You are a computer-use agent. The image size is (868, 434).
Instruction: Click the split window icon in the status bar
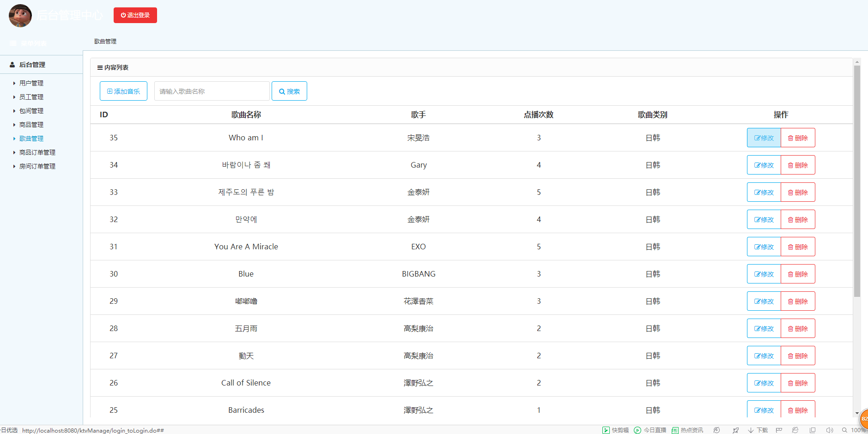pos(813,430)
